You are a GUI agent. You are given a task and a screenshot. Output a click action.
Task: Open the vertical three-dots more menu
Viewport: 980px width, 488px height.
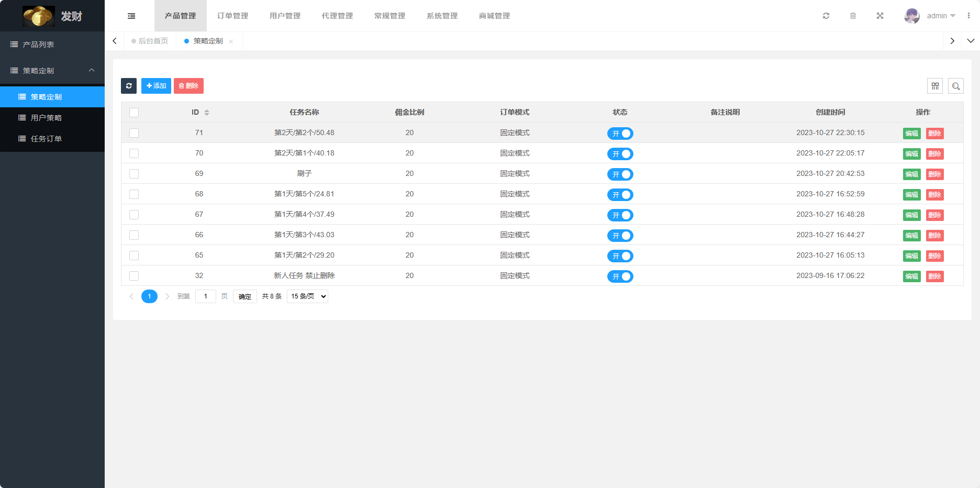[x=968, y=16]
